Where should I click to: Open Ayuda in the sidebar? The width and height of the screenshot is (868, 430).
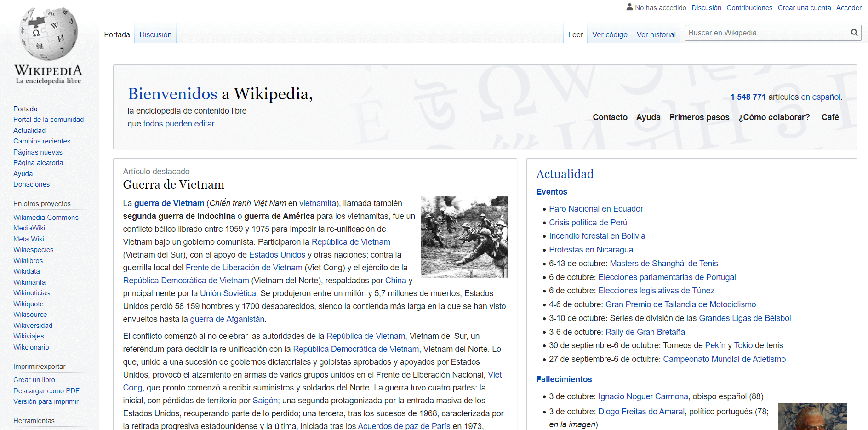(x=23, y=174)
